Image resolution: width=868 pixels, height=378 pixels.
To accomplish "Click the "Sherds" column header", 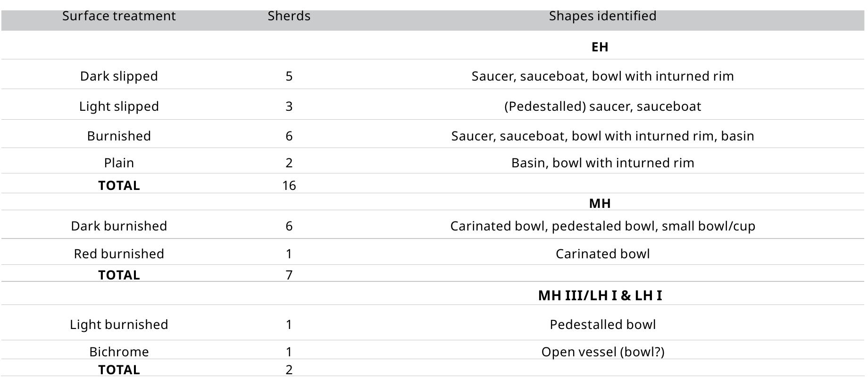I will click(289, 16).
